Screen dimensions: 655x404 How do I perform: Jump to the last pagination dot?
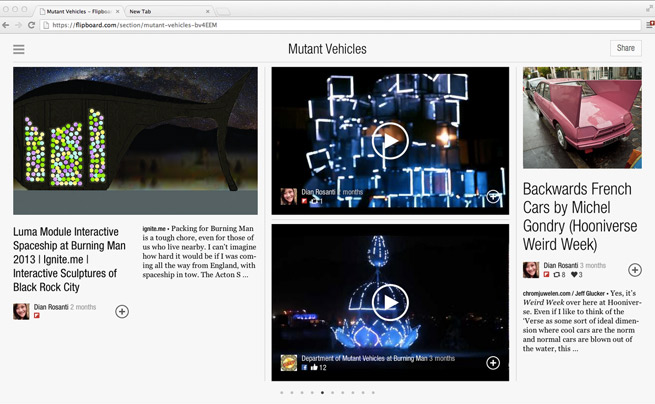click(x=373, y=393)
